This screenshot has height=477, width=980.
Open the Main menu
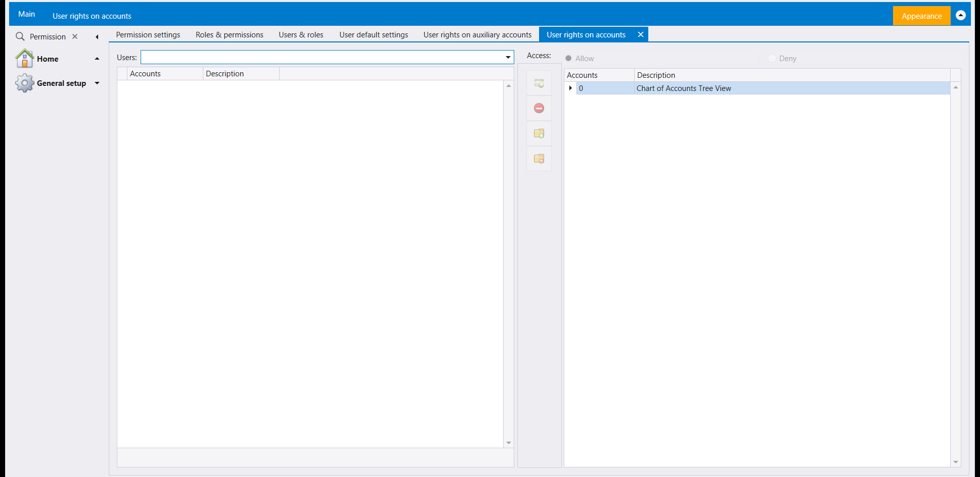[27, 14]
